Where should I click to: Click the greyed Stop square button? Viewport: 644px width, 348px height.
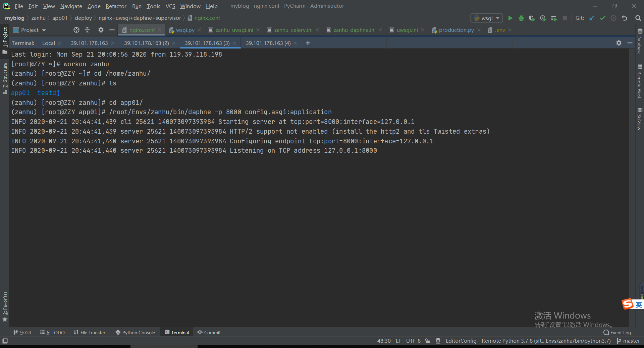tap(565, 18)
